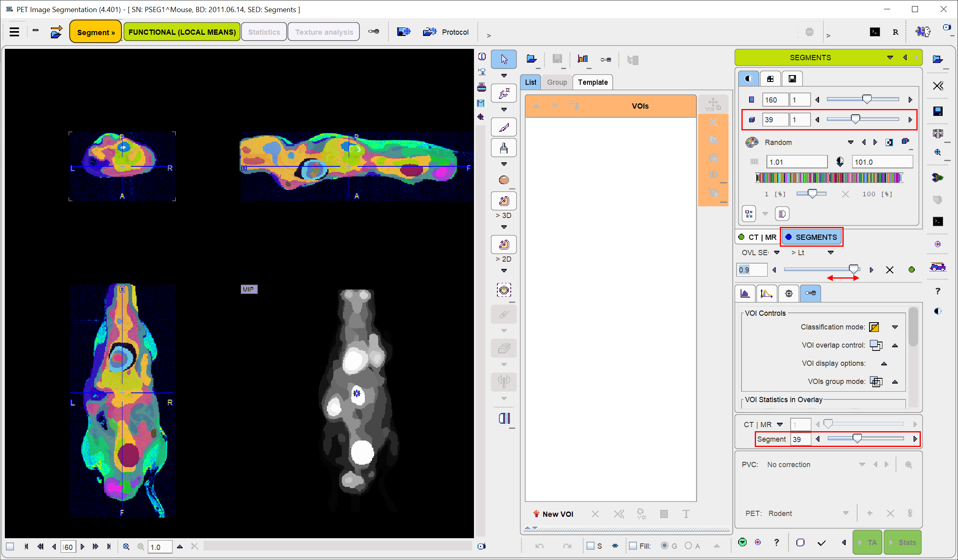Switch to the Group tab
This screenshot has height=560, width=958.
[x=557, y=82]
